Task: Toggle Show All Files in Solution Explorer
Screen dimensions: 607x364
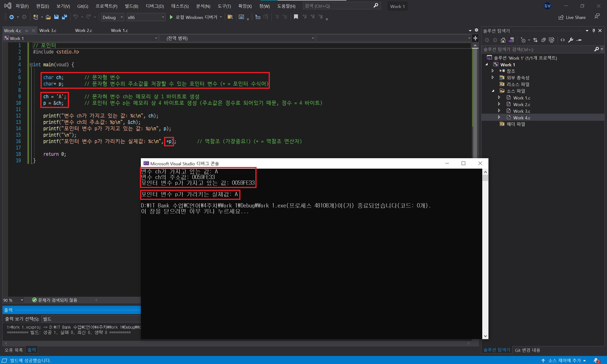Action: [552, 40]
